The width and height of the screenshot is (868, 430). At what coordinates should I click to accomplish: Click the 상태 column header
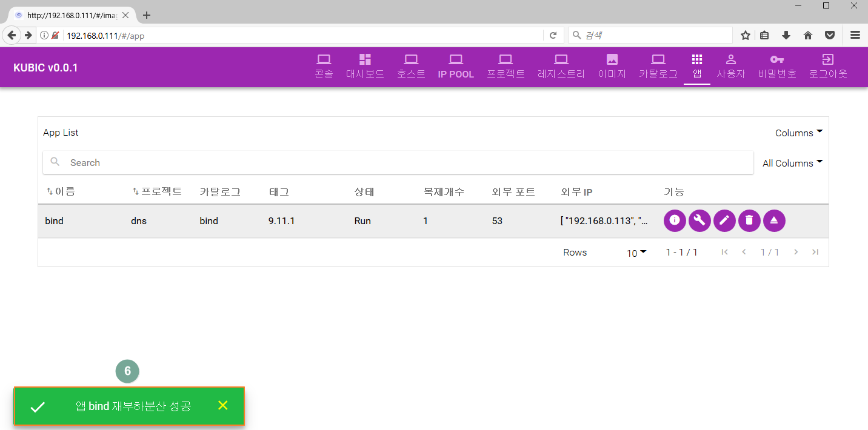(364, 192)
